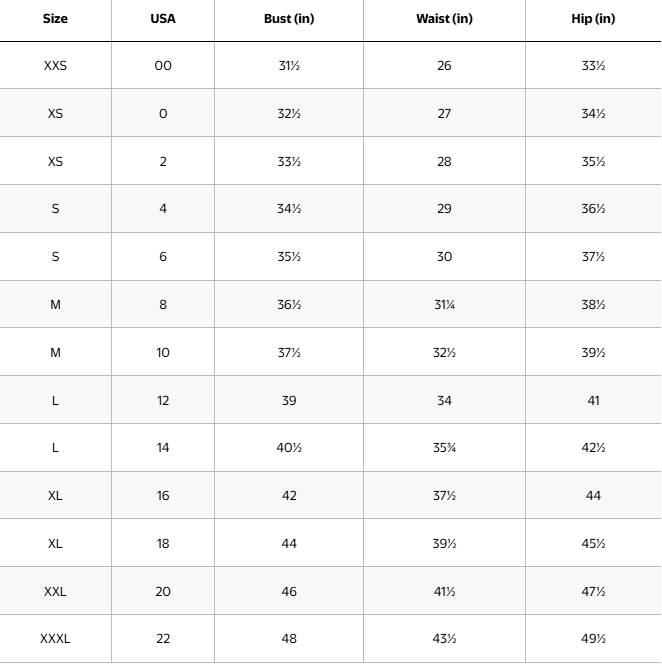This screenshot has width=662, height=668.
Task: Click the Size column header
Action: pos(55,19)
